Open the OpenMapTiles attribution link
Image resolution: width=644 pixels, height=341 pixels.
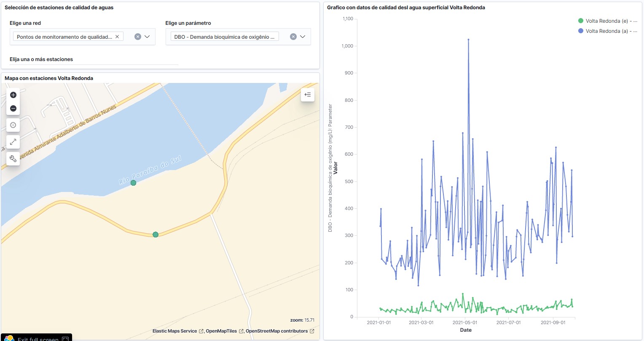pos(221,331)
